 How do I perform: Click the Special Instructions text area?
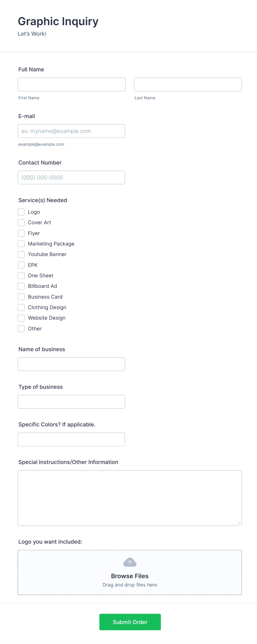[x=130, y=498]
